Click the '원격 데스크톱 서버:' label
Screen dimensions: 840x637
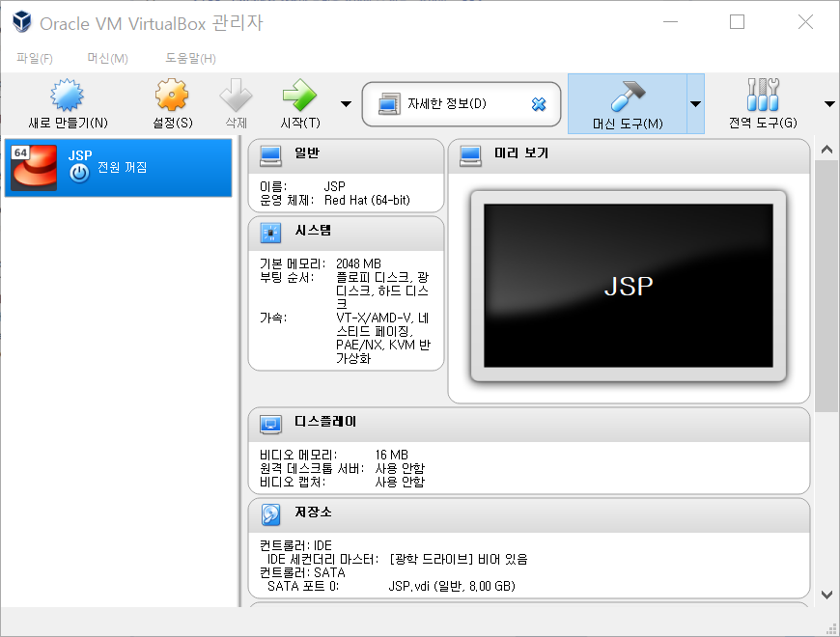coord(312,468)
